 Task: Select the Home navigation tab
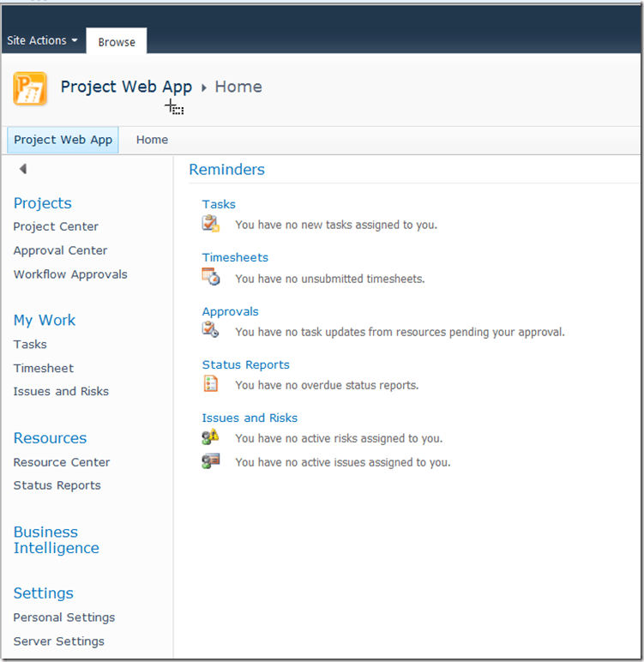click(x=152, y=140)
